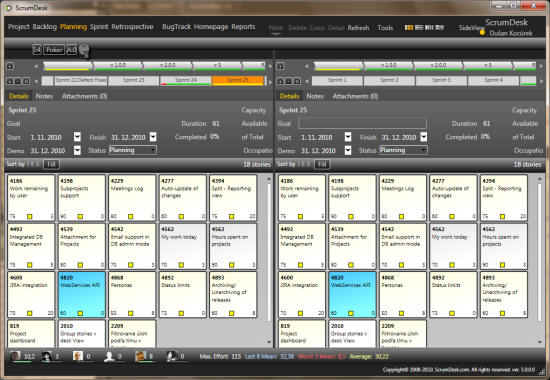This screenshot has width=550, height=380.
Task: Open the right pane Status Planning combo box
Action: click(403, 150)
